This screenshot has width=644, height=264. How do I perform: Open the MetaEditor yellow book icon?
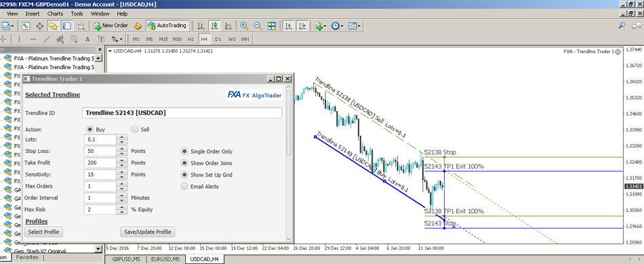tap(138, 26)
